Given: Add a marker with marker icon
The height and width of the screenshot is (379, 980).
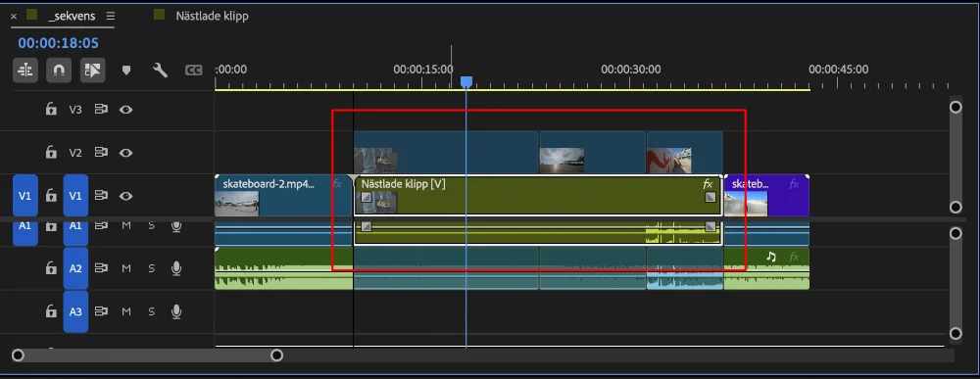Looking at the screenshot, I should pos(126,71).
